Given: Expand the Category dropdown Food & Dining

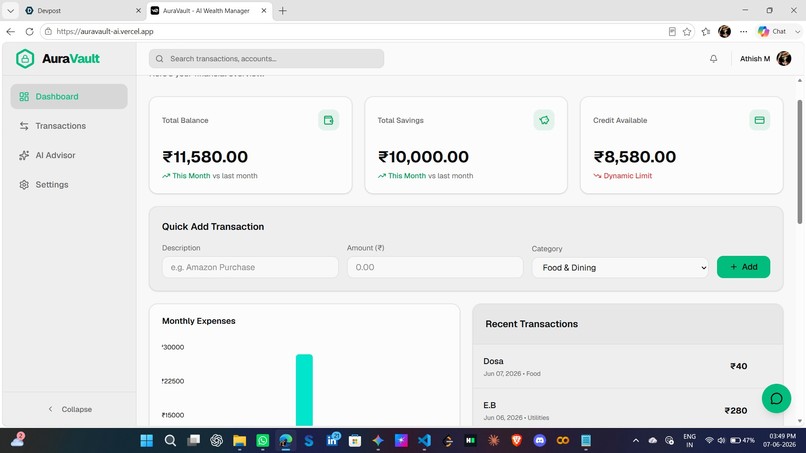Looking at the screenshot, I should 620,267.
